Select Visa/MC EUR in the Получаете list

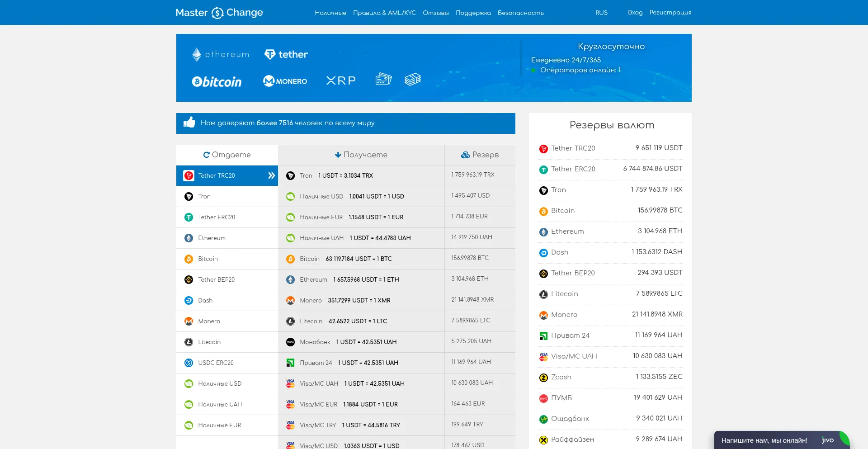(x=361, y=404)
